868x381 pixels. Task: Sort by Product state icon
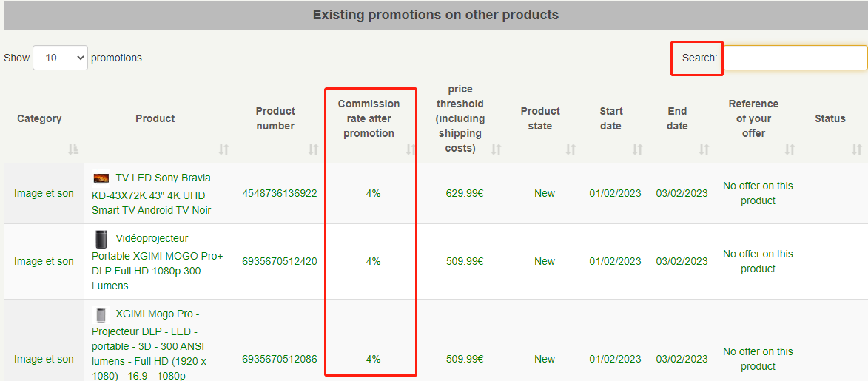(x=571, y=149)
